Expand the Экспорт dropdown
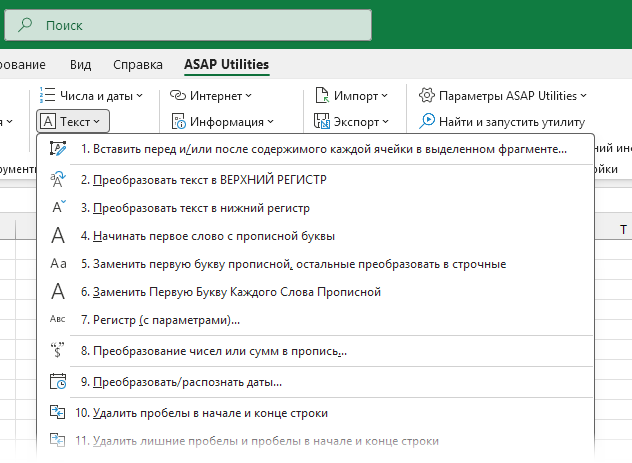 pyautogui.click(x=385, y=121)
